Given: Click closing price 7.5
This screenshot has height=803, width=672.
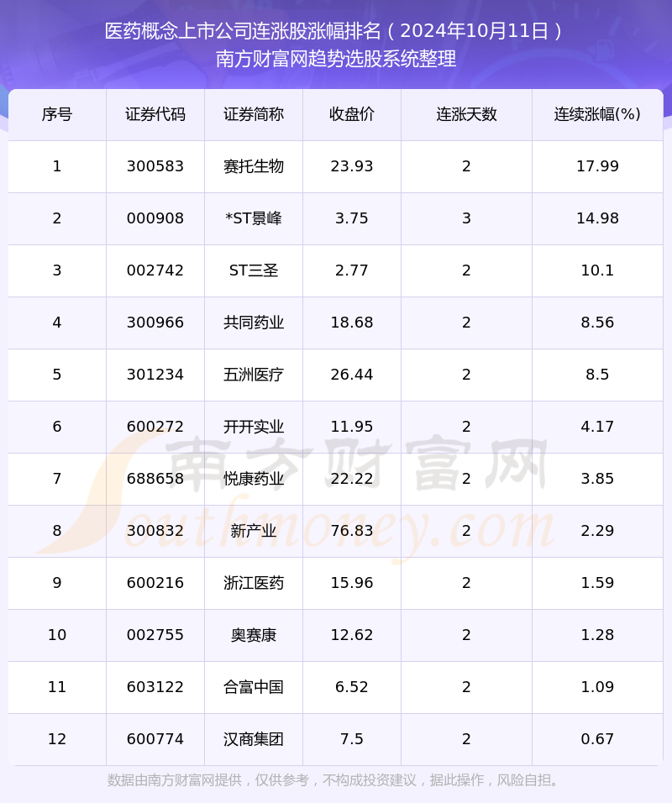Looking at the screenshot, I should 352,739.
